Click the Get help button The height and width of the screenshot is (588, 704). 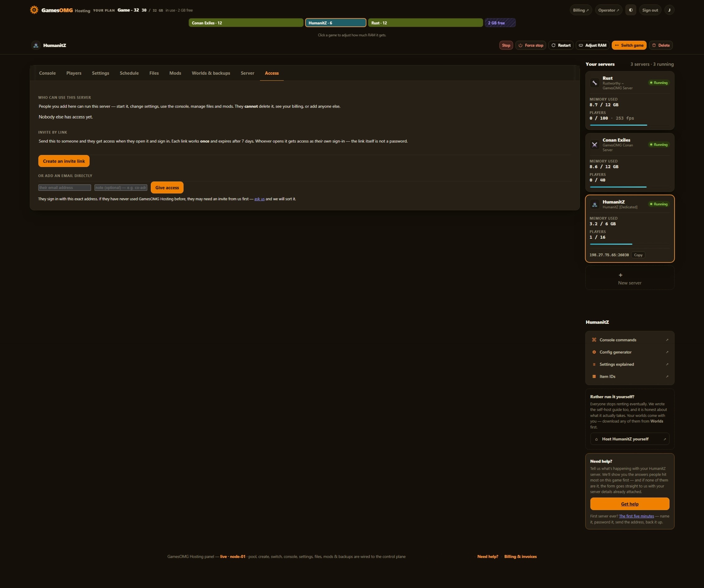[x=630, y=504]
